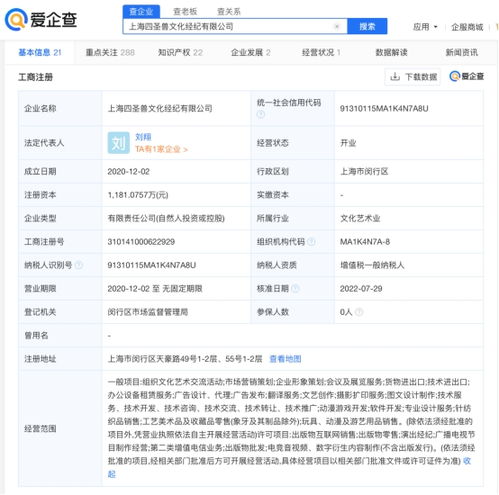
Task: Open the 应用 dropdown menu
Action: pyautogui.click(x=425, y=27)
